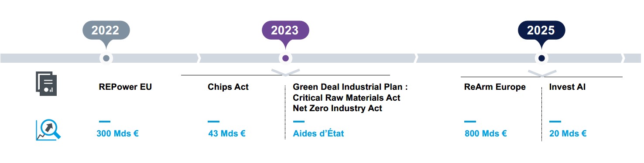Screen dimensions: 644x163
Task: Open the REPower EU label
Action: point(125,87)
